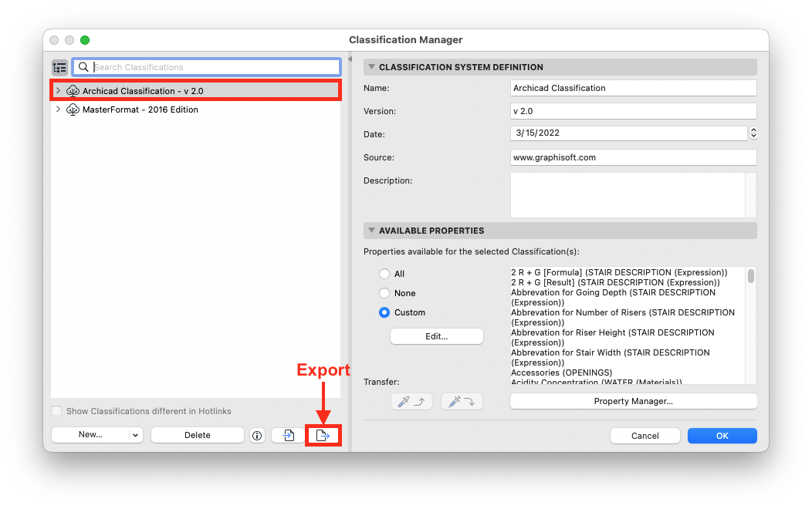Screen dimensions: 812x509
Task: Click the eyedropper pick-up properties button
Action: click(x=413, y=401)
